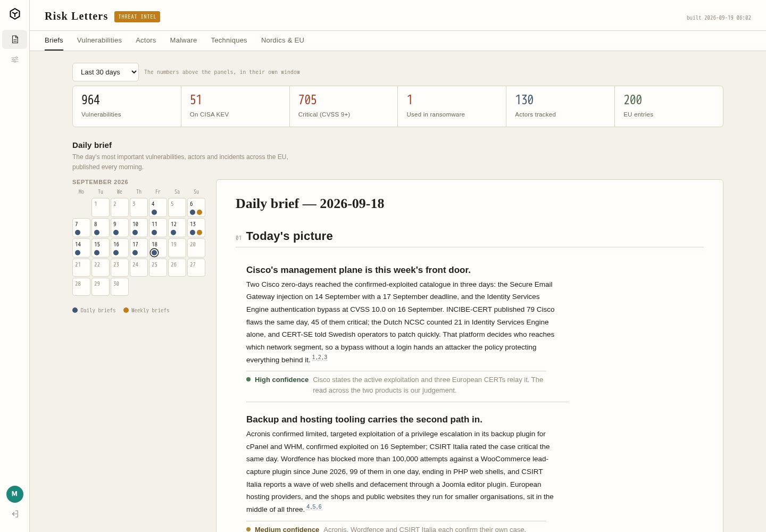Select September 17 in the calendar
This screenshot has height=532, width=766.
pos(139,248)
